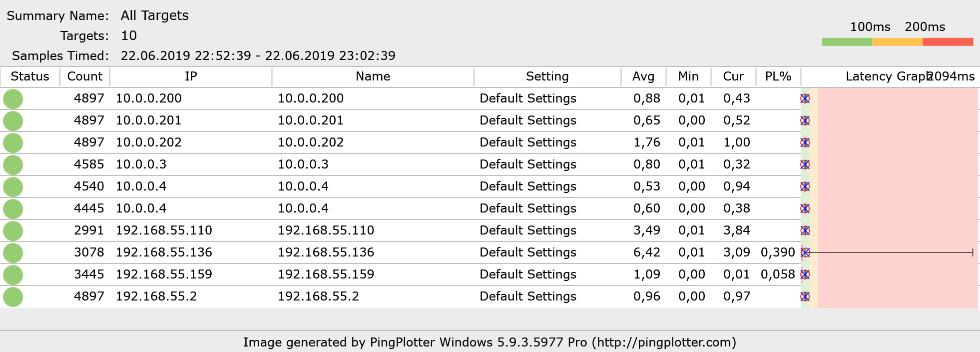This screenshot has height=352, width=980.
Task: Select the 192.168.55.136 name cell
Action: [x=326, y=252]
